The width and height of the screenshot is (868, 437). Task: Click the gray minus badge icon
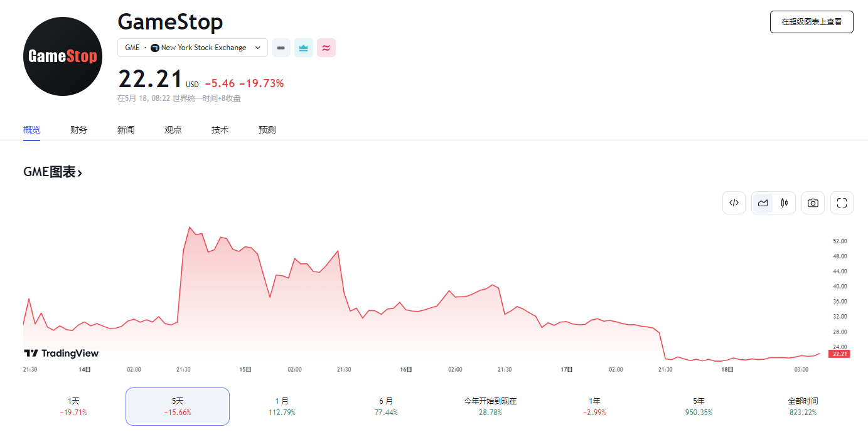pos(281,48)
